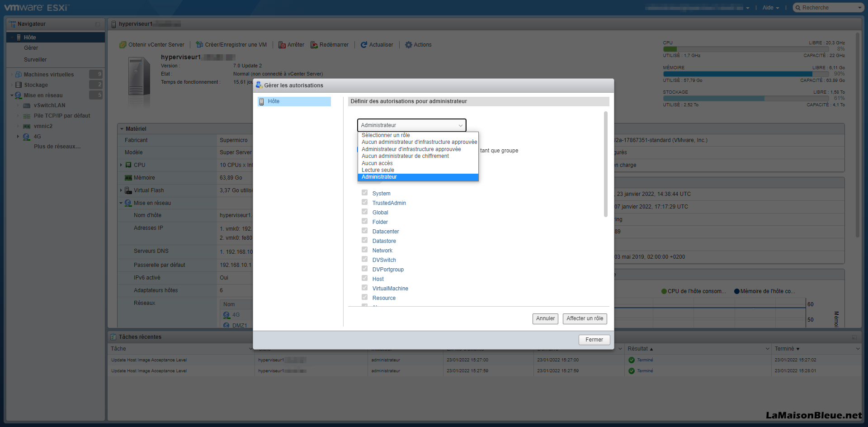Click the Recherche search field
Screen dimensions: 868x427
click(x=828, y=8)
